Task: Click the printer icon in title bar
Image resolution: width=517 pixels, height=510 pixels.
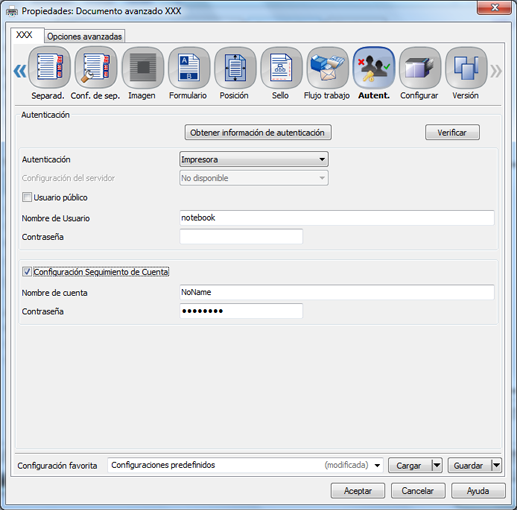Action: pyautogui.click(x=12, y=11)
